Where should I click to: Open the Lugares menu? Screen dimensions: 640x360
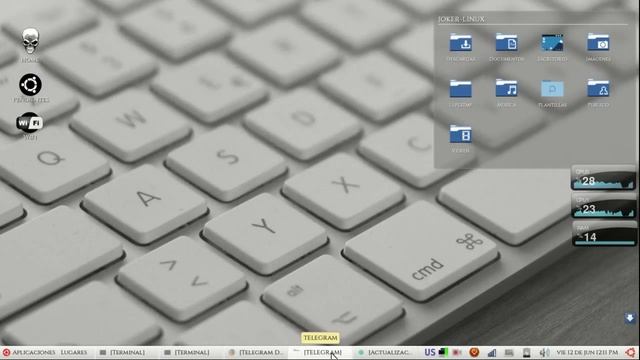click(x=74, y=352)
